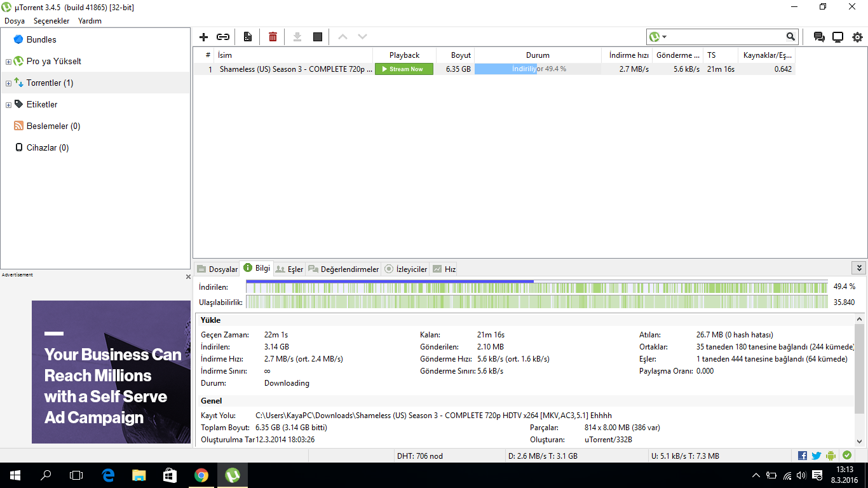Switch to the Eşler tab
This screenshot has width=868, height=488.
click(289, 269)
